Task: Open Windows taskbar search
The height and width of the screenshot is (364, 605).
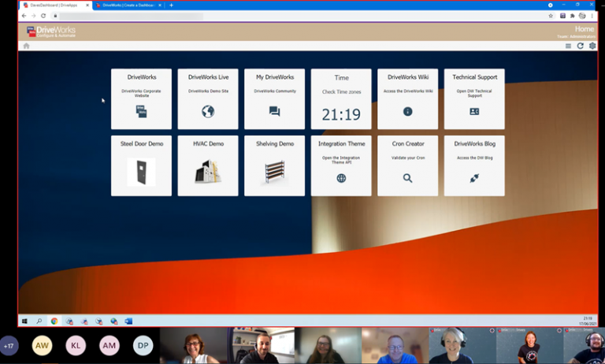Action: 39,321
